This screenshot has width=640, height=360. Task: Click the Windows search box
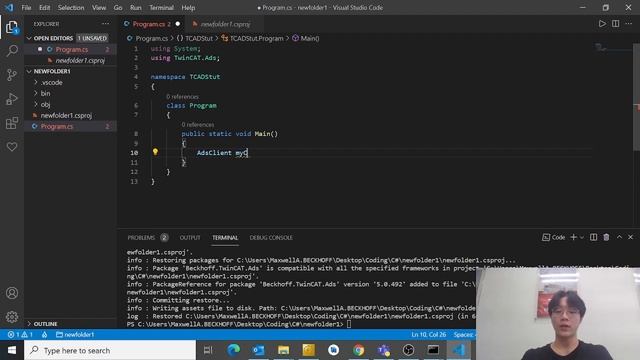[x=110, y=350]
